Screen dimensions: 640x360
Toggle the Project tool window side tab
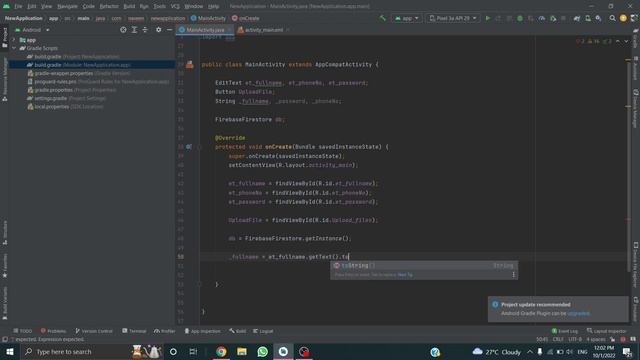coord(4,38)
